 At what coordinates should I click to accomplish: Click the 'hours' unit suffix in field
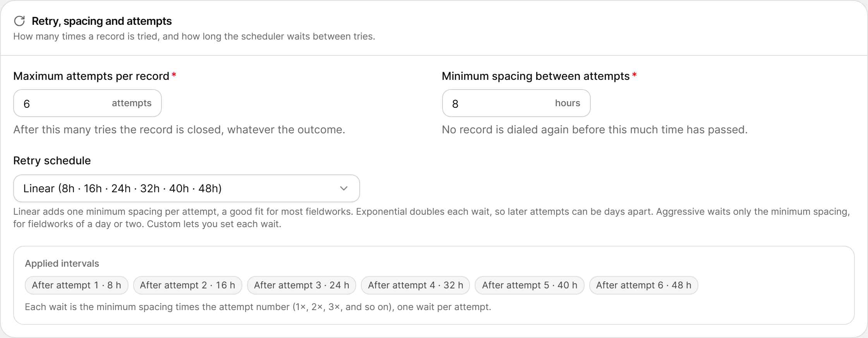click(568, 103)
